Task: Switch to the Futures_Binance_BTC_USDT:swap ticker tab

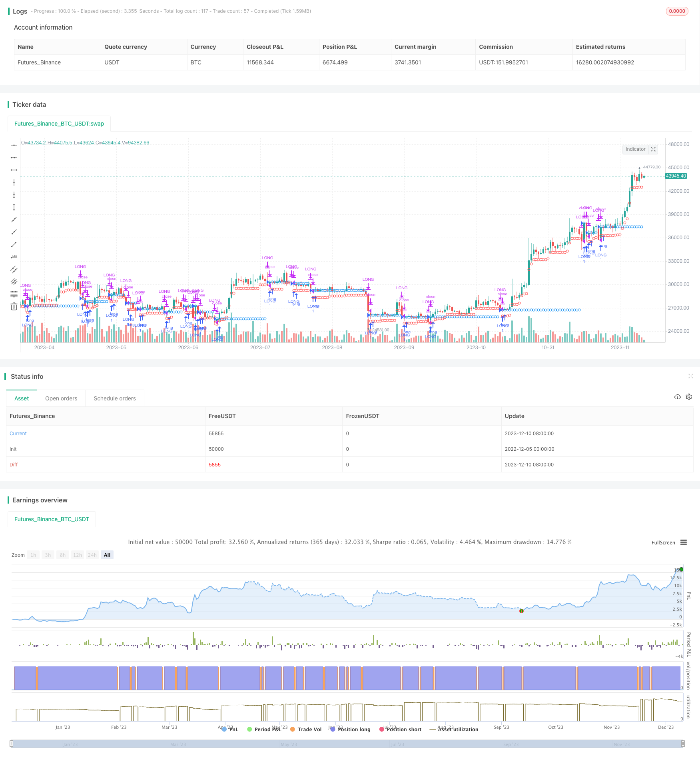Action: (x=59, y=124)
